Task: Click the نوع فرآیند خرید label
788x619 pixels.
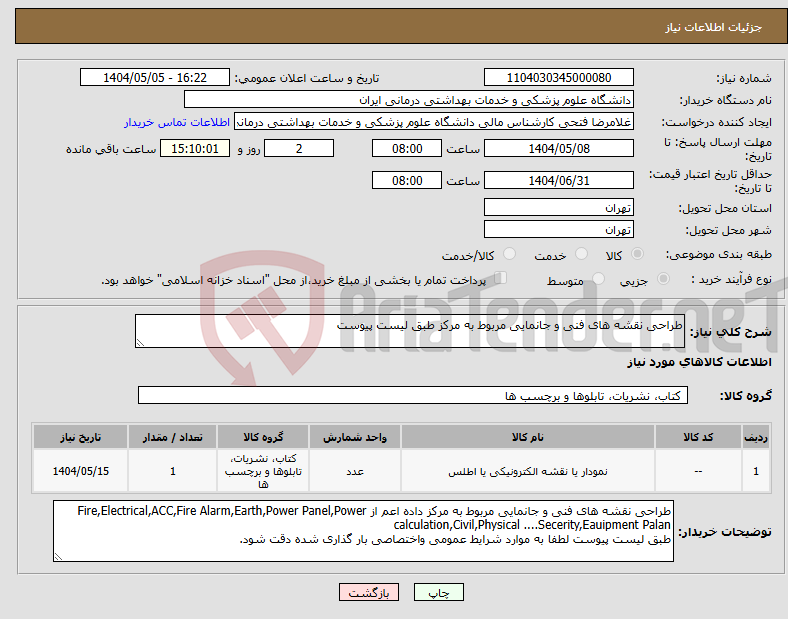Action: click(x=732, y=279)
